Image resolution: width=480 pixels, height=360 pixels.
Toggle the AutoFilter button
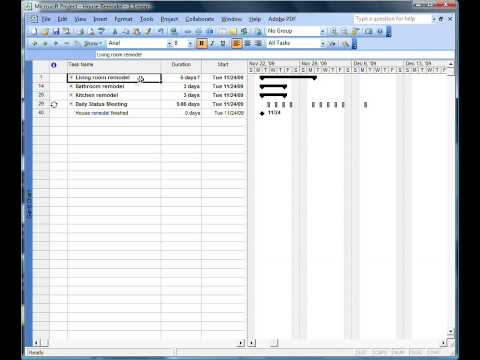pos(333,44)
